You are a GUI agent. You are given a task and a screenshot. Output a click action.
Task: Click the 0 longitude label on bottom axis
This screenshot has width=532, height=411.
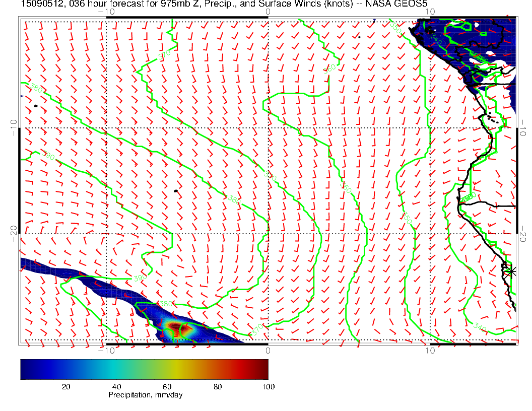(x=268, y=350)
